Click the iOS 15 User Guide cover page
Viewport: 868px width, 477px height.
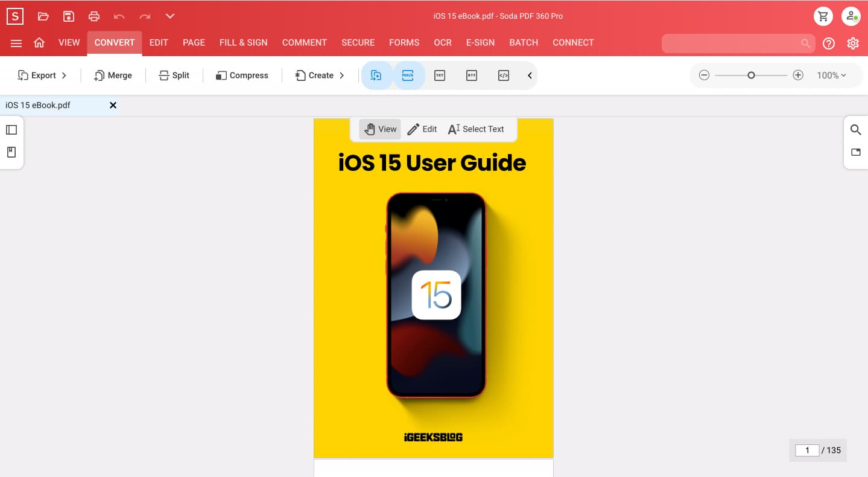click(434, 288)
